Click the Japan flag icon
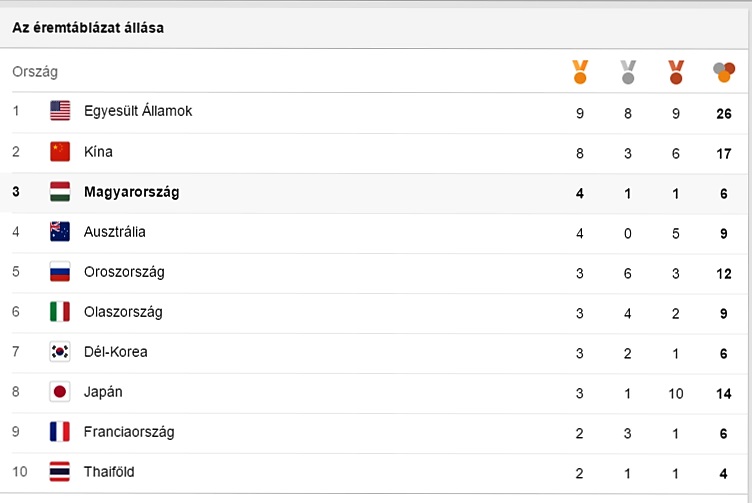This screenshot has height=503, width=752. tap(60, 392)
